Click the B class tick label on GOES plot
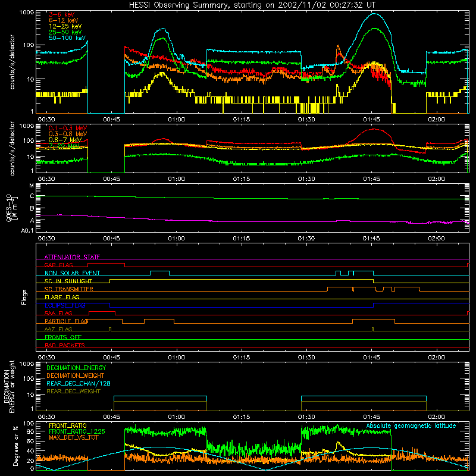The width and height of the screenshot is (476, 476). tap(32, 209)
